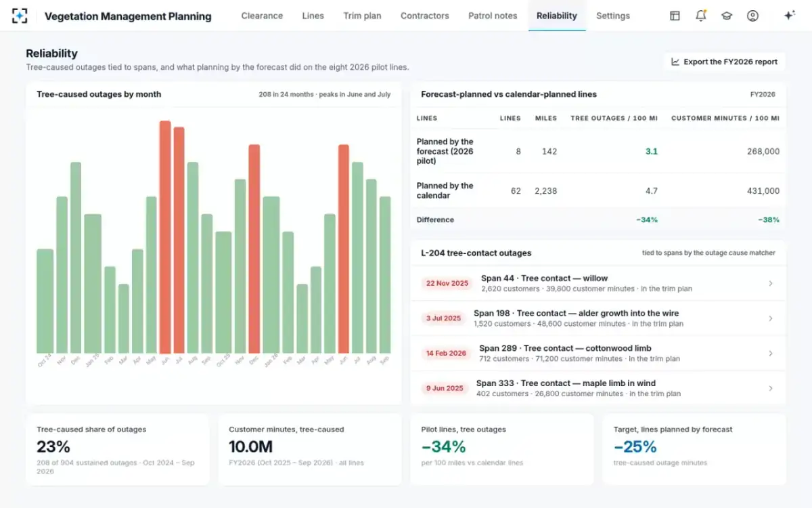Go to the Trim plan tab
This screenshot has height=508, width=812.
coord(362,16)
